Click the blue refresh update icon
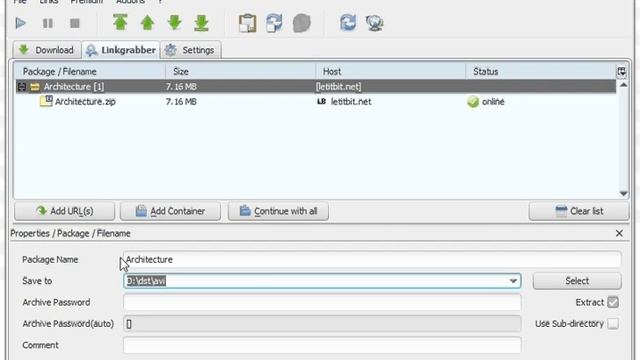Screen dimensions: 640x360 348,23
